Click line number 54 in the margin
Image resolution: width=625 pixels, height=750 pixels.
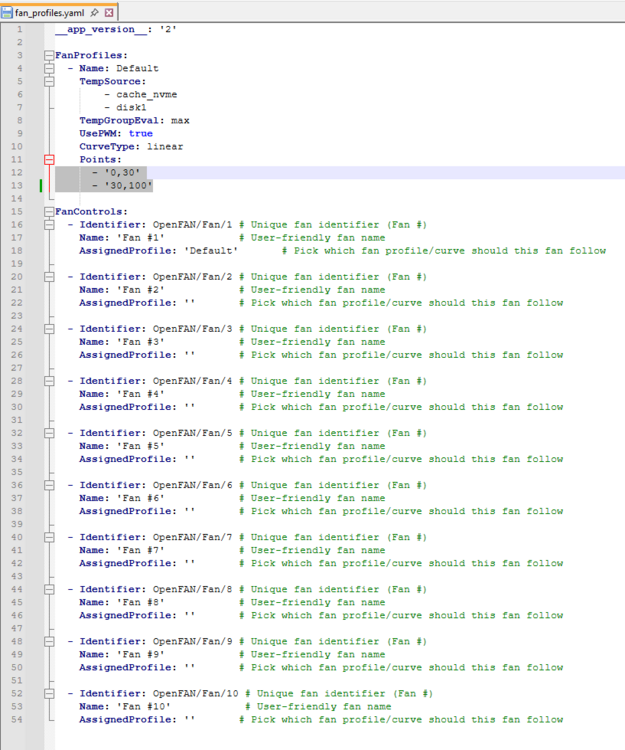17,719
